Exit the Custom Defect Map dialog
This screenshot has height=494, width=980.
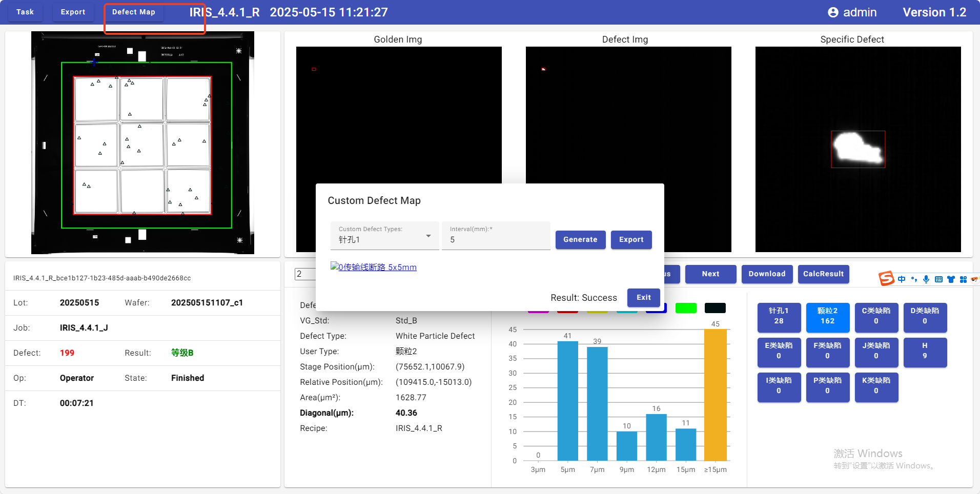click(x=643, y=297)
